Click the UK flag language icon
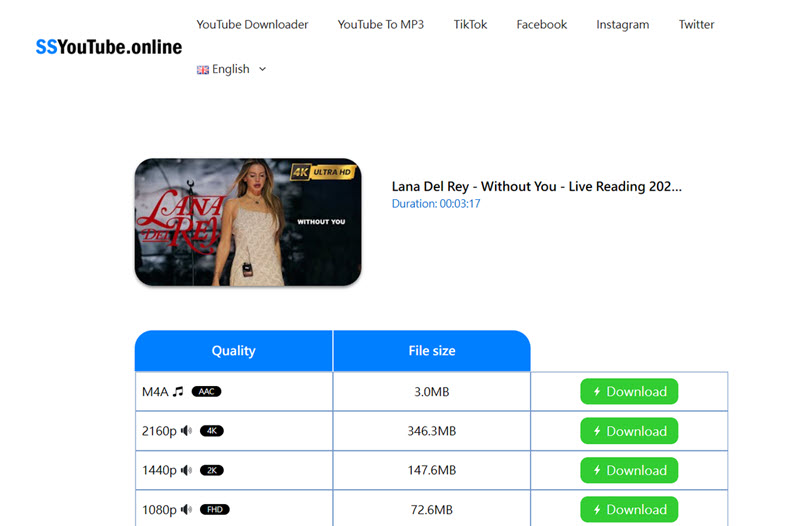Image resolution: width=800 pixels, height=526 pixels. tap(203, 70)
